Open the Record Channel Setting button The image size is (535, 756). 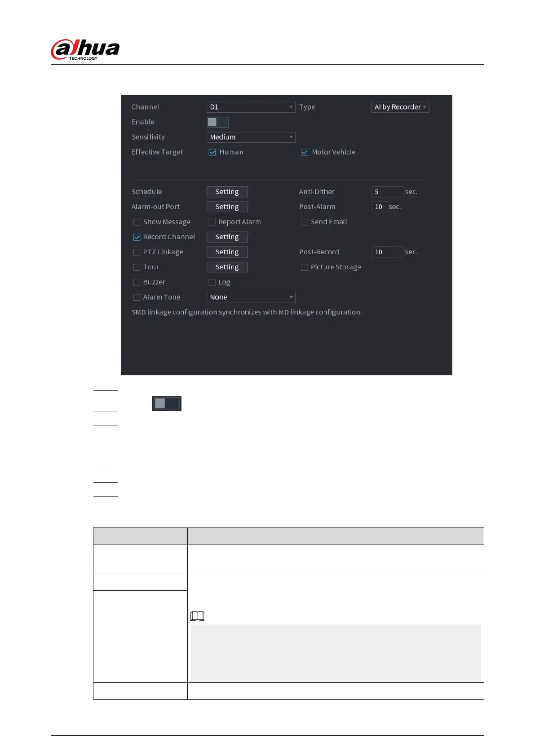tap(227, 237)
